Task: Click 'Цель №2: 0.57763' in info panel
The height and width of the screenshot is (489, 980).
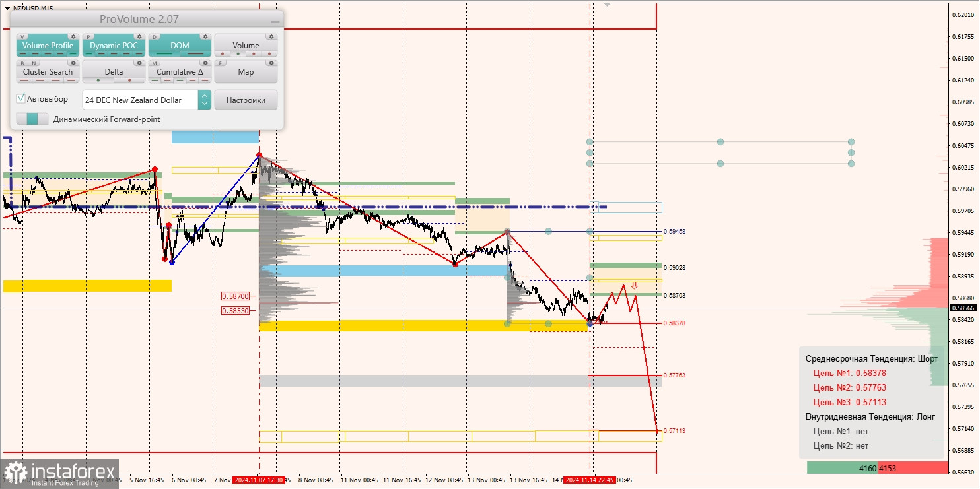Action: coord(849,388)
